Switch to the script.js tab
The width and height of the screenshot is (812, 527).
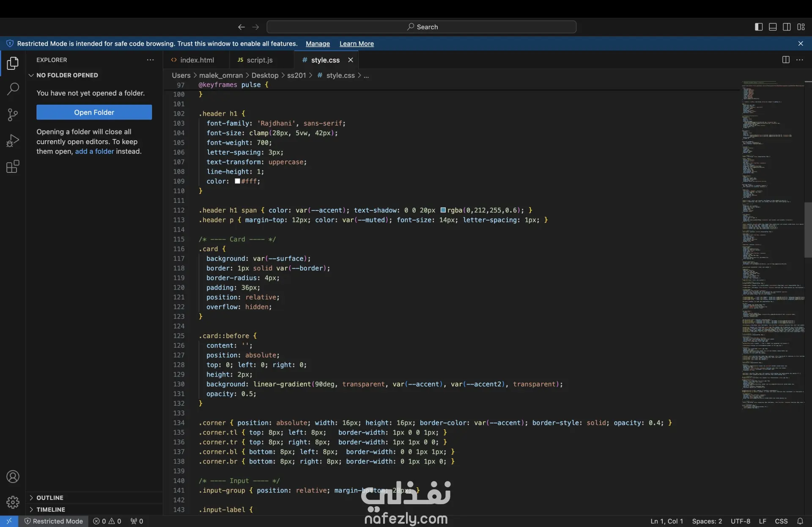click(261, 60)
